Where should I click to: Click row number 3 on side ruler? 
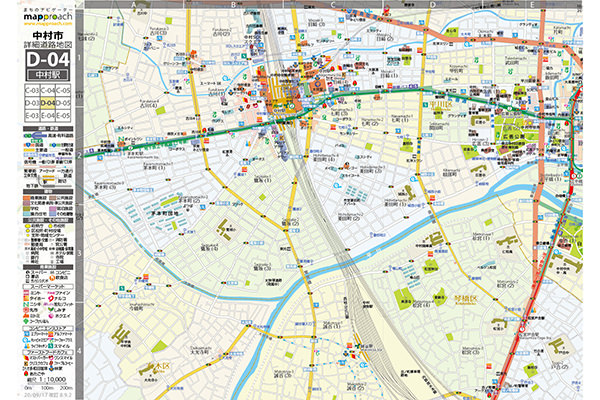79,253
